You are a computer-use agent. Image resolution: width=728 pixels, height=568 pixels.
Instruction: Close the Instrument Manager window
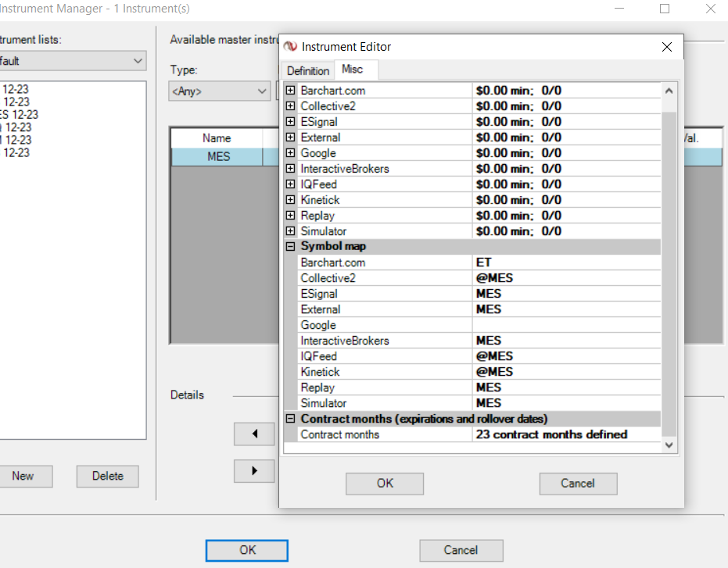click(x=710, y=9)
